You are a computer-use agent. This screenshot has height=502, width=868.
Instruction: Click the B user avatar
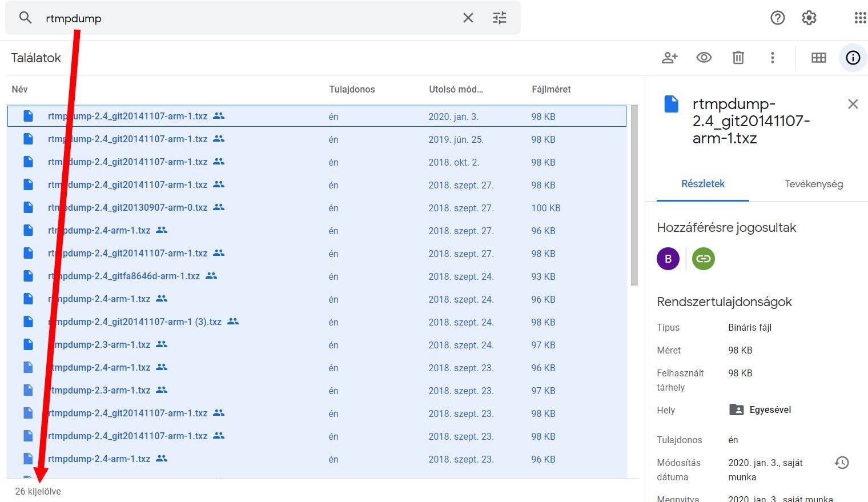(668, 259)
